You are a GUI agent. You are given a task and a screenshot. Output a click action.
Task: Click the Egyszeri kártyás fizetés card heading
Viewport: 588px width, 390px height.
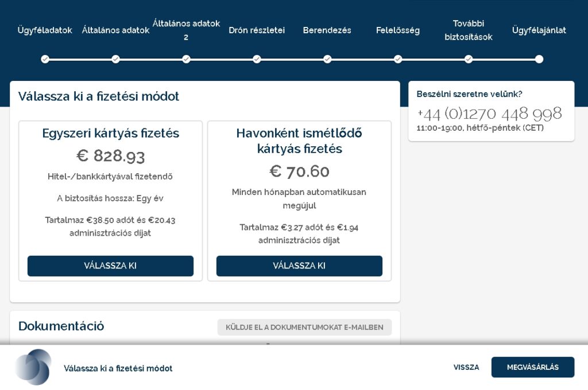(x=111, y=134)
